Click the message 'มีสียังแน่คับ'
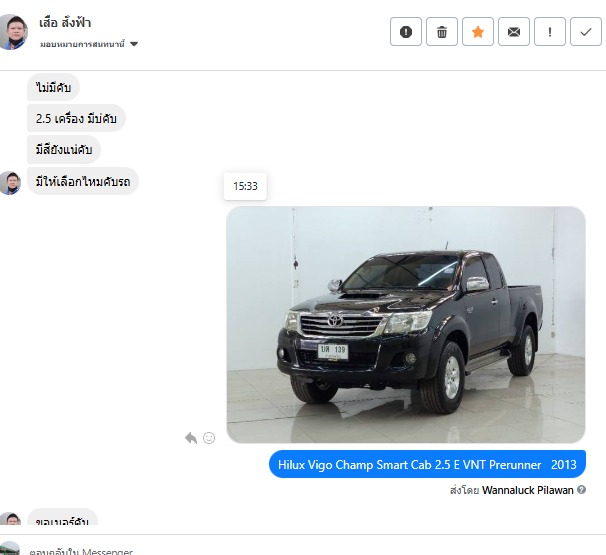The image size is (606, 555). [x=64, y=149]
